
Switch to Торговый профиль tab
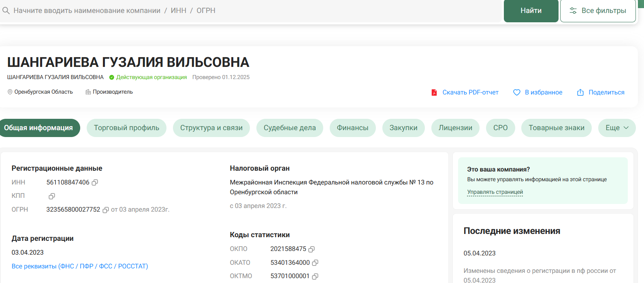126,128
